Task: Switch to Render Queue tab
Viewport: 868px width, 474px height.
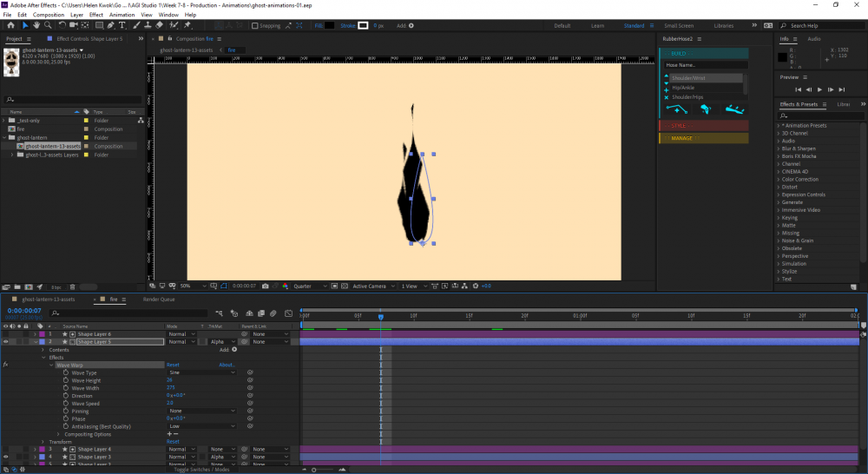Action: [x=159, y=300]
